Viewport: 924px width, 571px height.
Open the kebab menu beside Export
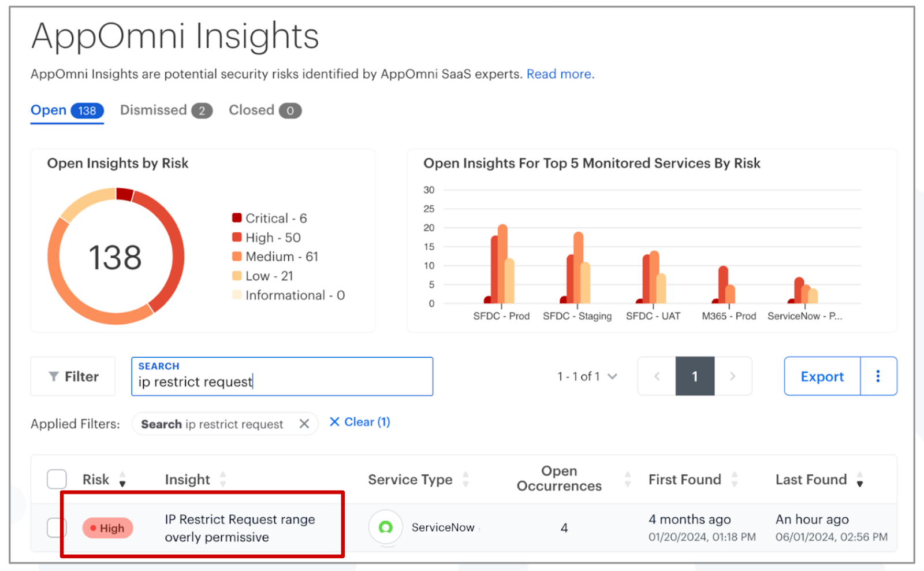(878, 376)
